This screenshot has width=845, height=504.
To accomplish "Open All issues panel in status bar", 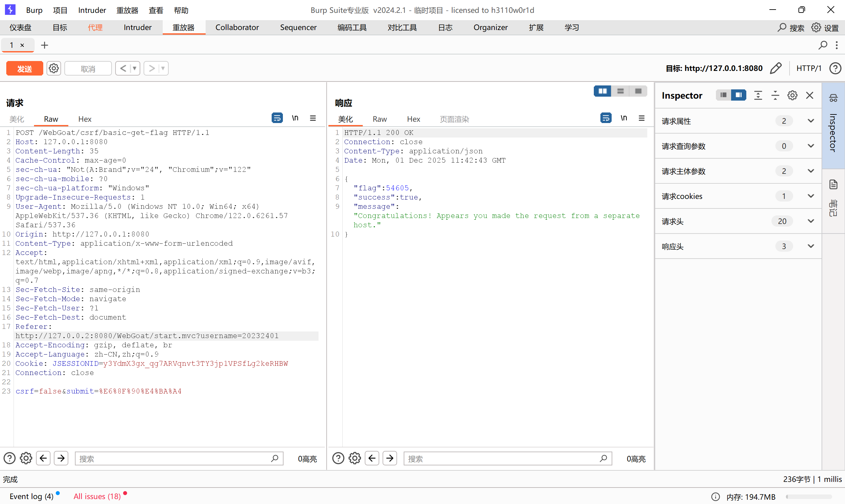I will tap(97, 496).
